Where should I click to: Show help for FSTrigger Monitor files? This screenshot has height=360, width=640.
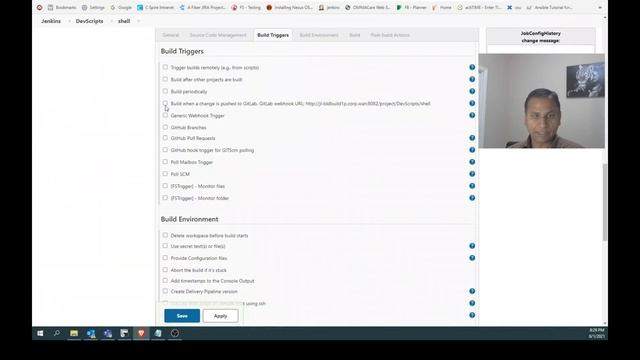point(472,186)
